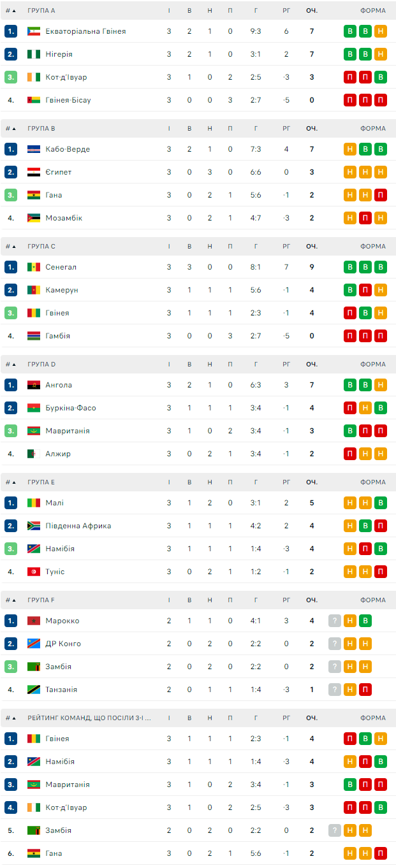Click the Туніс flag icon
Screen dimensions: 396x868
tap(34, 572)
